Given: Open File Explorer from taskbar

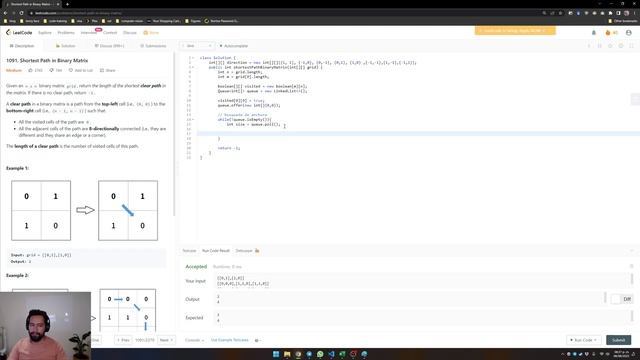Looking at the screenshot, I should 287,354.
